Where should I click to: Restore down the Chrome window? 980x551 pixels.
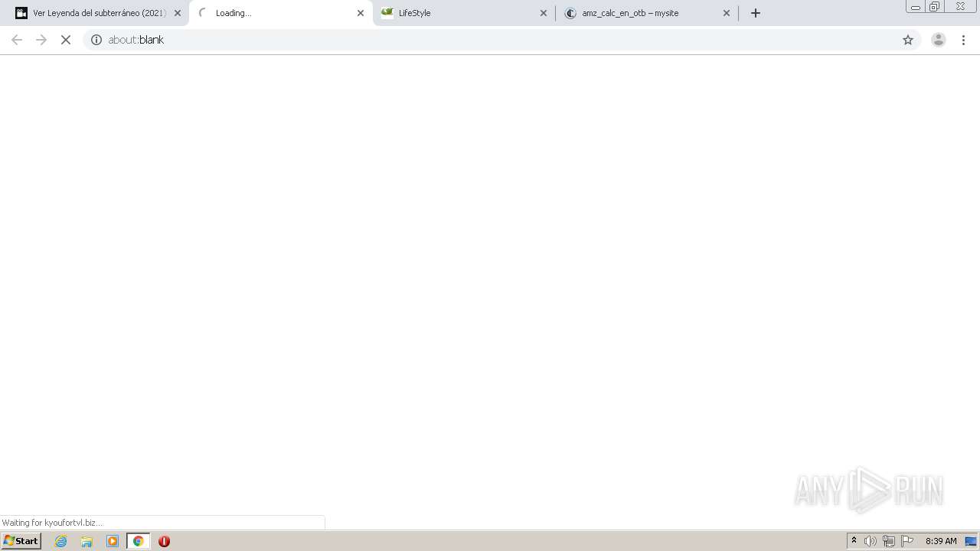click(935, 7)
